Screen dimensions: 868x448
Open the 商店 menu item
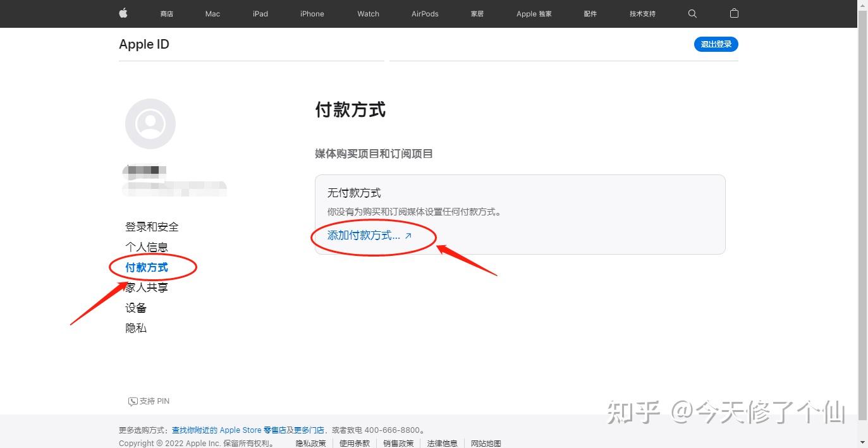tap(167, 14)
